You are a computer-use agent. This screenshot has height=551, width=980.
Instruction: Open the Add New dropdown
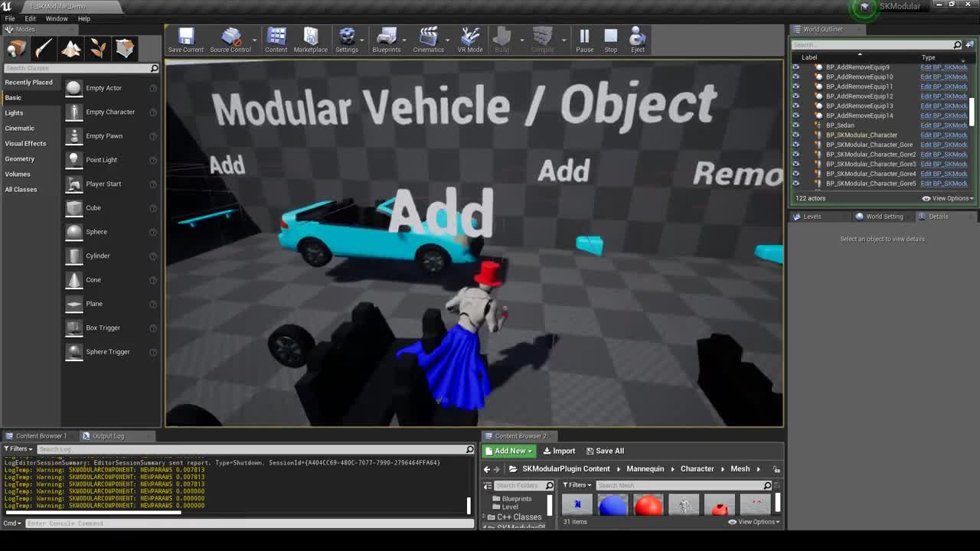tap(508, 451)
